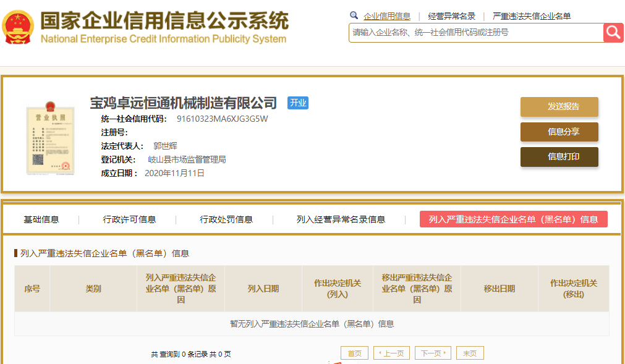This screenshot has width=625, height=364.
Task: Select the 企业信用信息 search category link
Action: [x=386, y=16]
